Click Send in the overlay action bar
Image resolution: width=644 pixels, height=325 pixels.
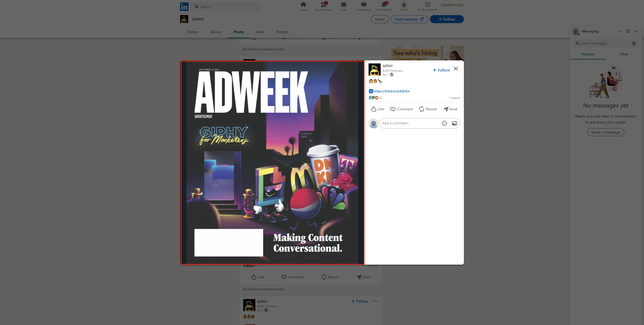[450, 109]
